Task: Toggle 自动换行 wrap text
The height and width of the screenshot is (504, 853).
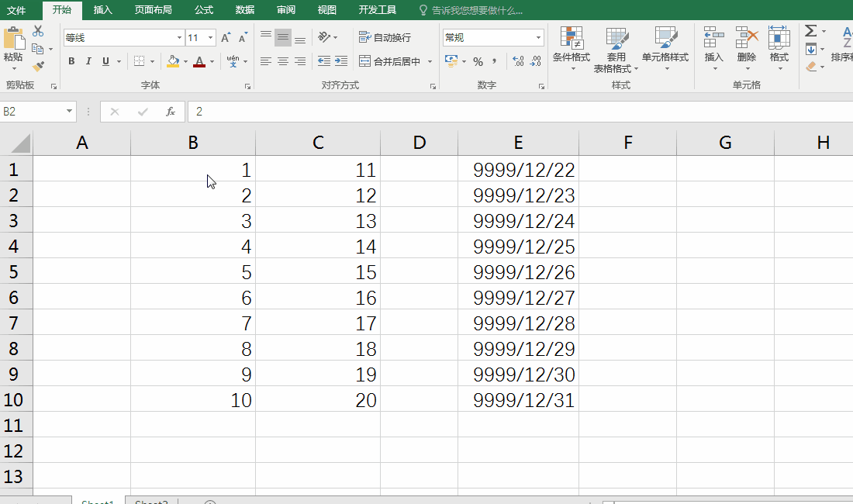Action: [x=385, y=37]
